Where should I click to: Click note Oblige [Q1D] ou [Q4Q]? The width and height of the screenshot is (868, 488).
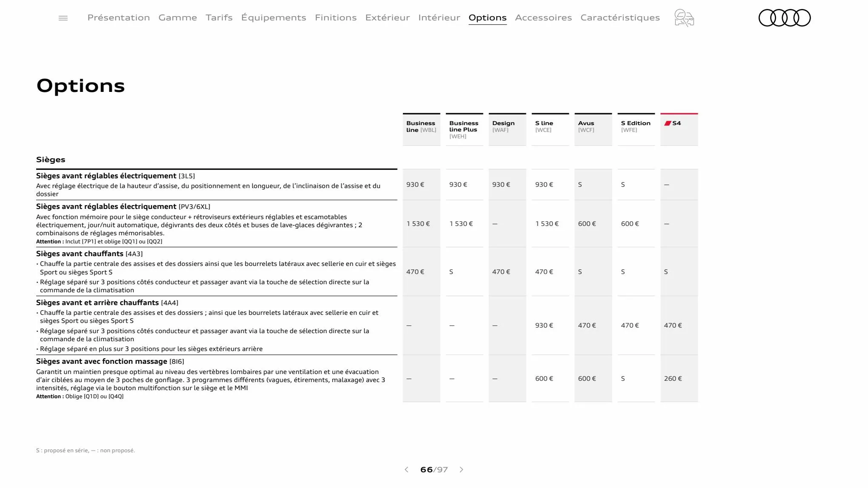(x=80, y=397)
